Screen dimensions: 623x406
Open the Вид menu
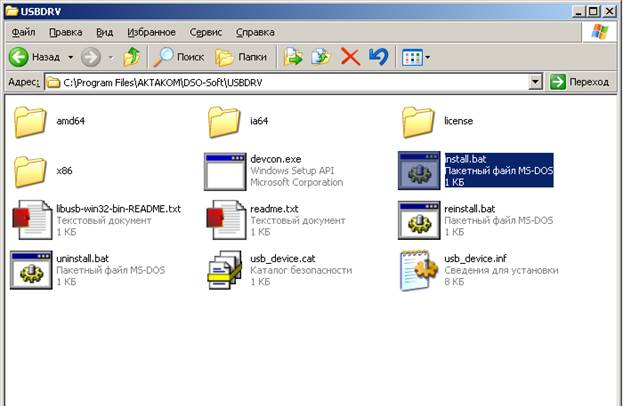[105, 32]
